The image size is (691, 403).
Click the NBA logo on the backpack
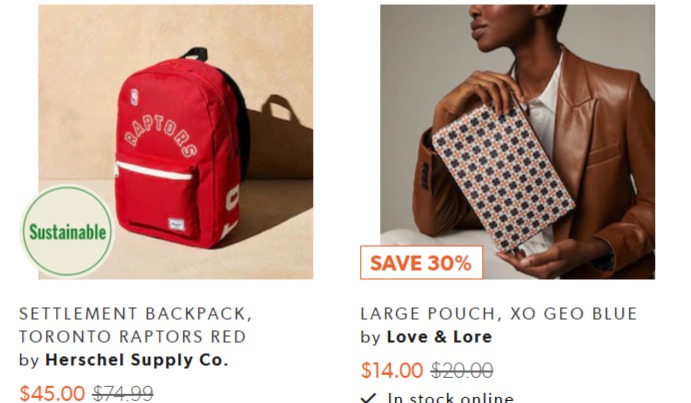pos(134,97)
